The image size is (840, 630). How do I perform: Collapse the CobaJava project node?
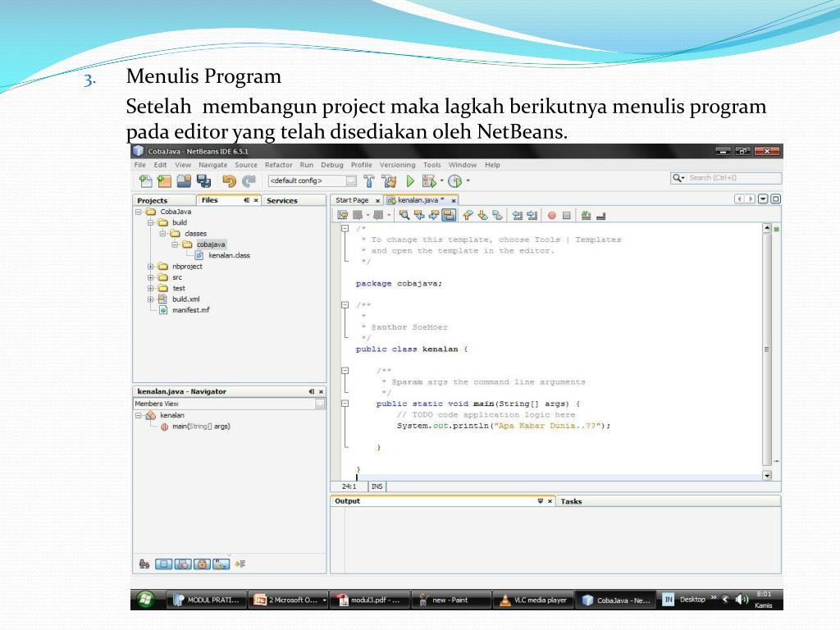tap(139, 212)
